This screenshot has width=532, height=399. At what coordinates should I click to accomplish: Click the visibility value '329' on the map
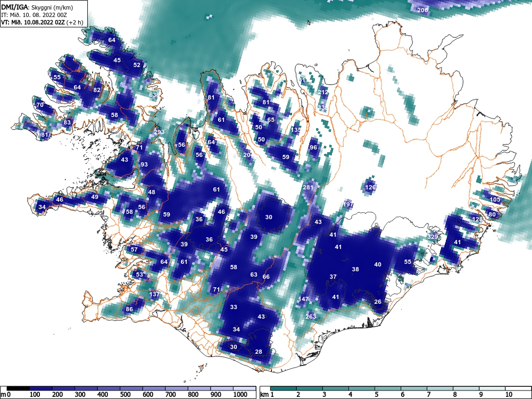pyautogui.click(x=433, y=237)
